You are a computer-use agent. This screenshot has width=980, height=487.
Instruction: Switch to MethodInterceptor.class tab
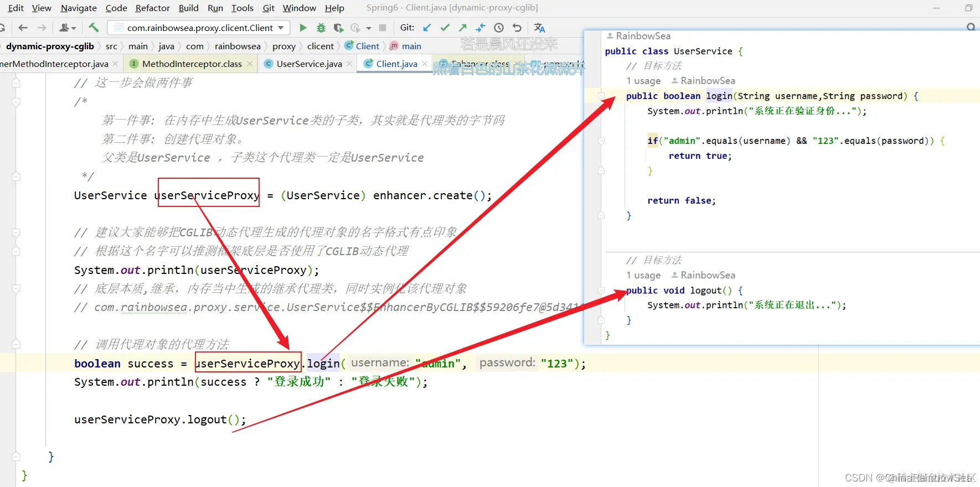click(x=192, y=64)
